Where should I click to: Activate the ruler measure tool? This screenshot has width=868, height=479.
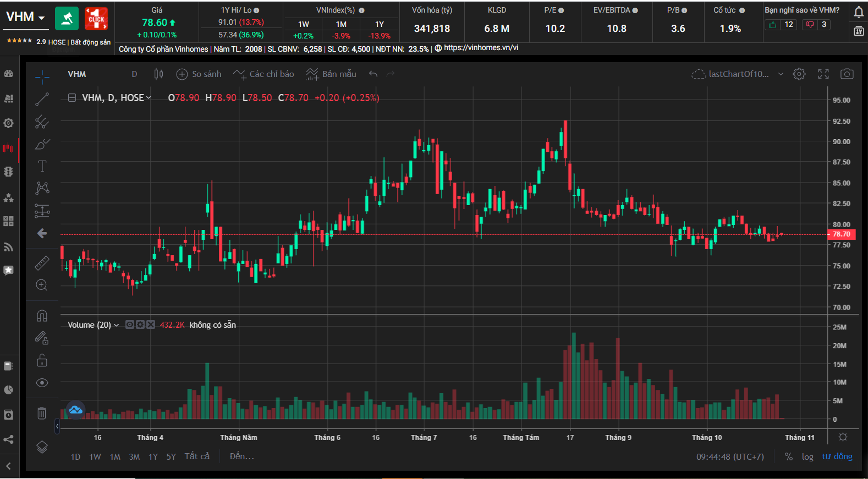42,263
